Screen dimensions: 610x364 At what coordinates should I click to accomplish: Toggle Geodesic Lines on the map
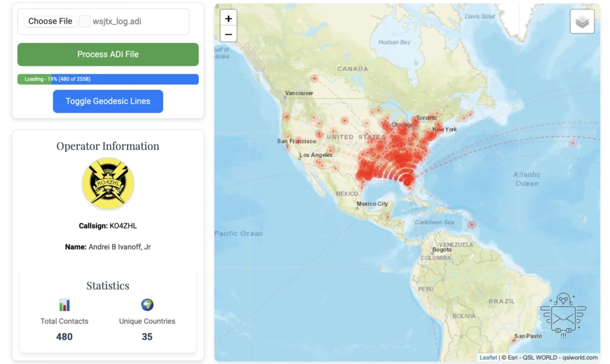point(108,101)
